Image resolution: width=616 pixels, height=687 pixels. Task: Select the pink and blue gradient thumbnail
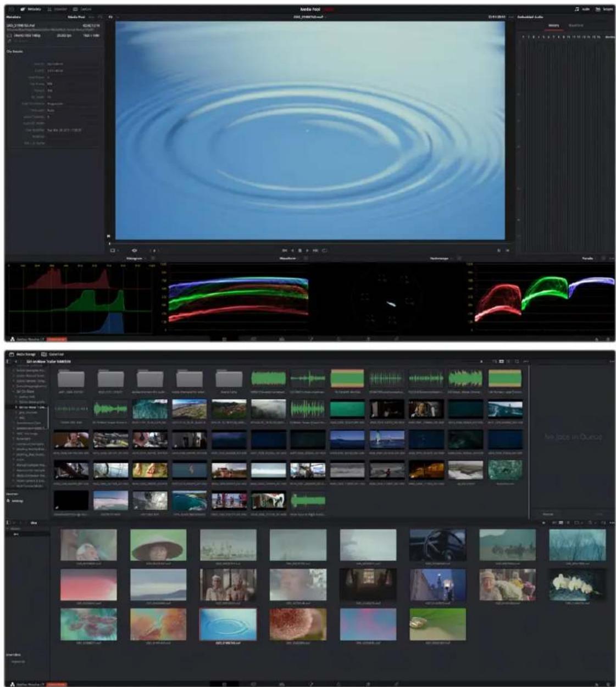click(368, 624)
